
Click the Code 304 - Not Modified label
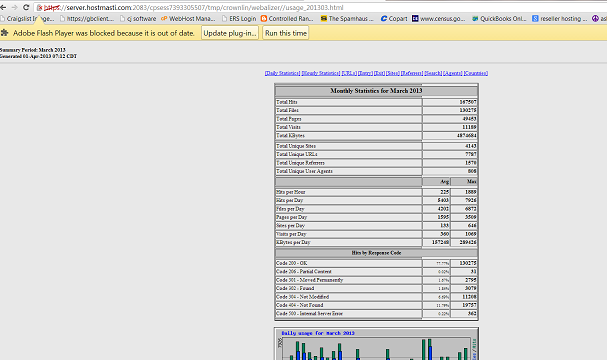(x=302, y=297)
